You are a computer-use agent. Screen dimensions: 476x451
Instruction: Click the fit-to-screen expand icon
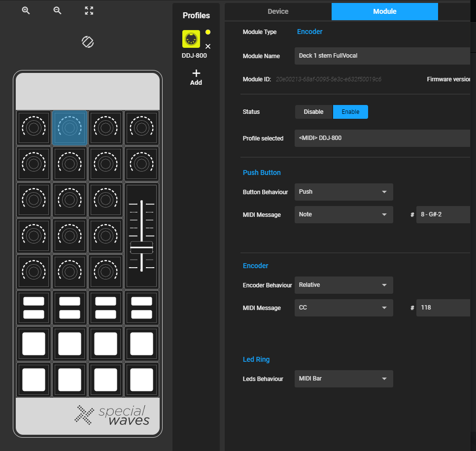89,11
